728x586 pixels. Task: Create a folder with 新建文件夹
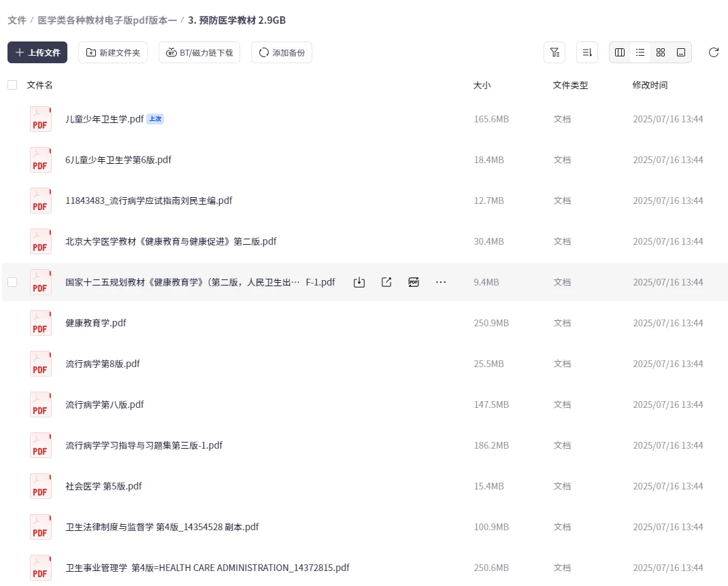[x=113, y=52]
